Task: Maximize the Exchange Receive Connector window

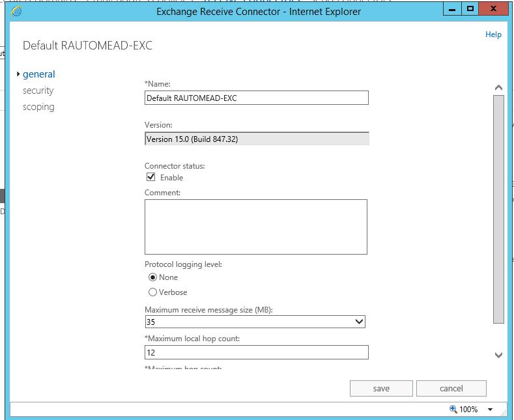Action: pyautogui.click(x=470, y=9)
